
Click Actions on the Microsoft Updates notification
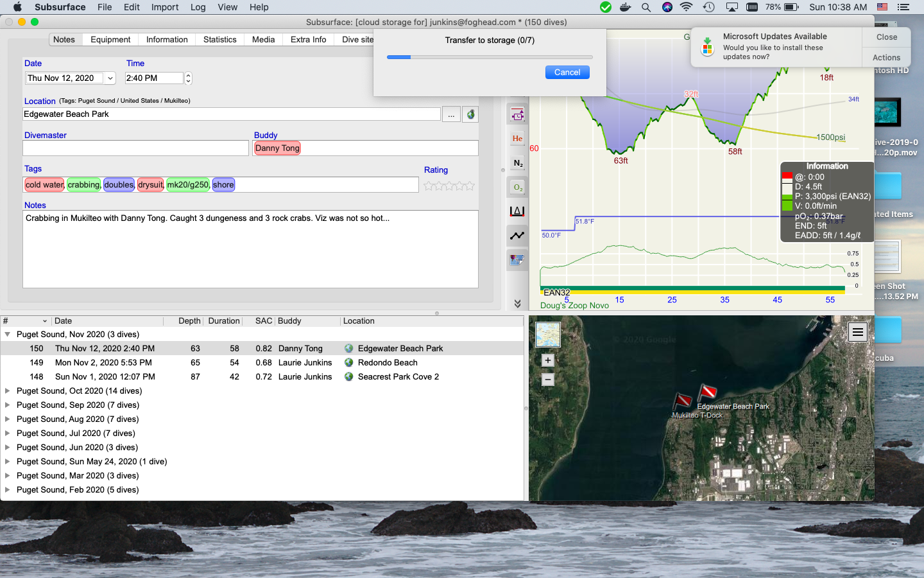[886, 57]
